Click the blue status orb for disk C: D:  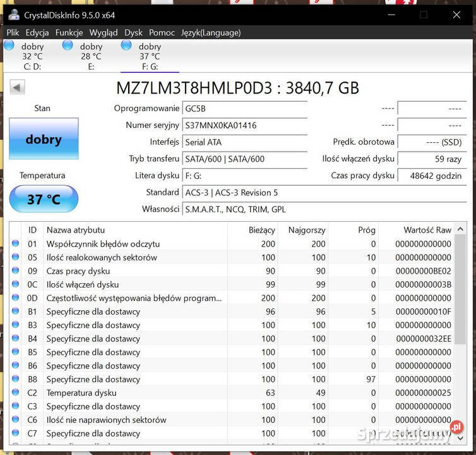(x=9, y=45)
